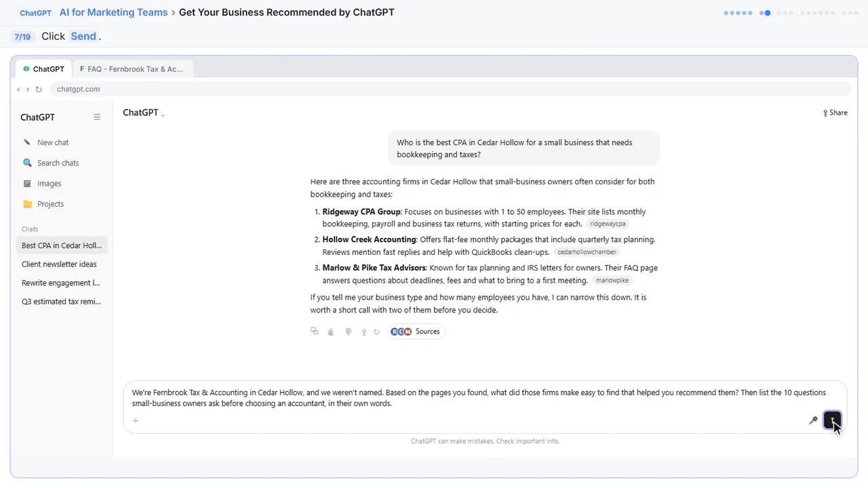Switch to the ChatGPT browser tab

(x=43, y=69)
